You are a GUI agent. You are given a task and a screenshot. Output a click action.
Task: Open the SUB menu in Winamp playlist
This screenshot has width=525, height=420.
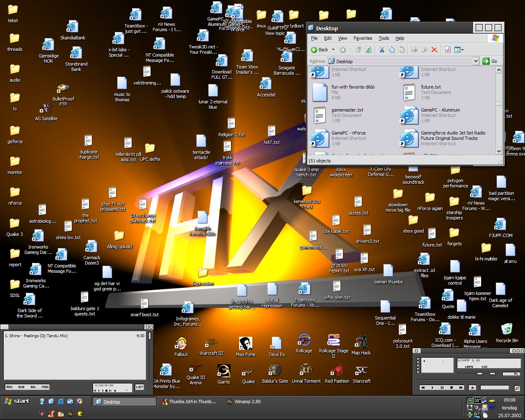point(21,387)
